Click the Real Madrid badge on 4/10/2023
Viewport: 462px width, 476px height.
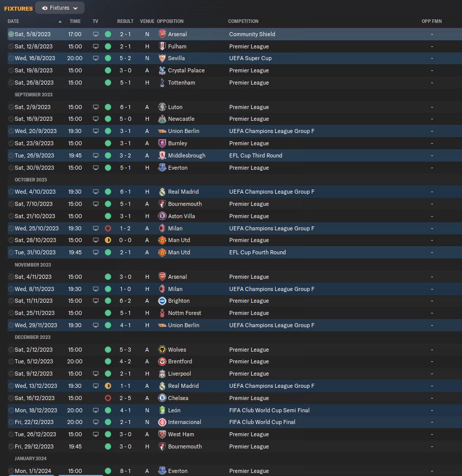(x=162, y=192)
